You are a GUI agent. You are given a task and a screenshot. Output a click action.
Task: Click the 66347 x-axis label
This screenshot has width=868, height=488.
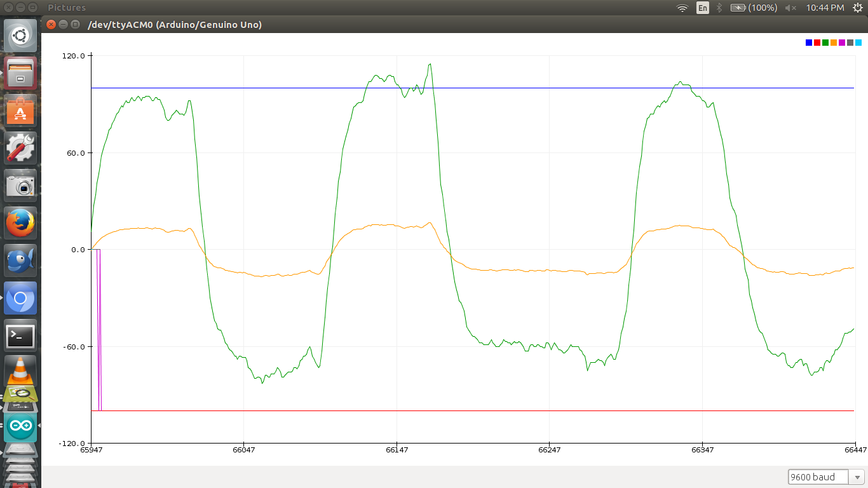point(703,450)
